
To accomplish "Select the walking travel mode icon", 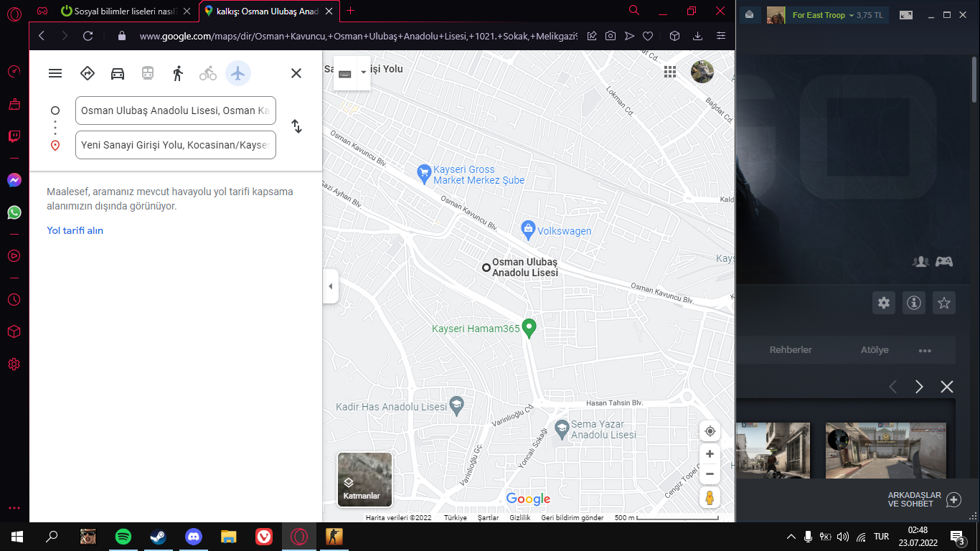I will click(178, 73).
